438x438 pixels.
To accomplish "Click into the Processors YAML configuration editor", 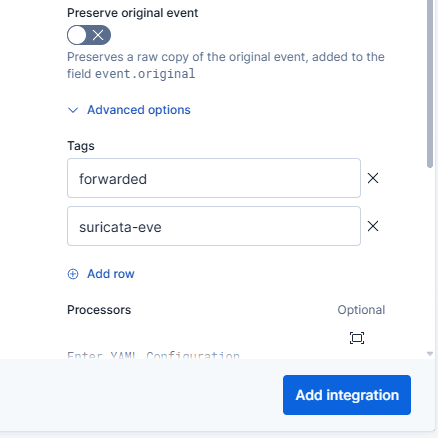I will click(x=213, y=355).
